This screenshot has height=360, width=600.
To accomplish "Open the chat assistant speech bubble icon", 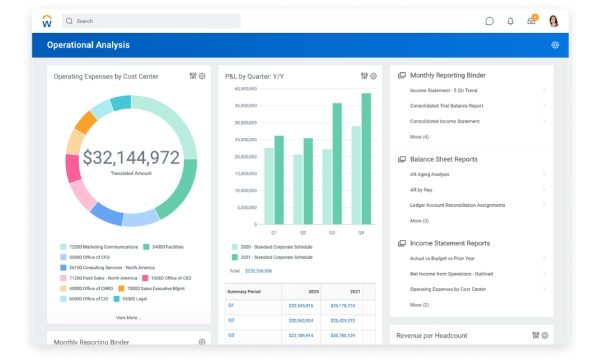I will pos(489,21).
